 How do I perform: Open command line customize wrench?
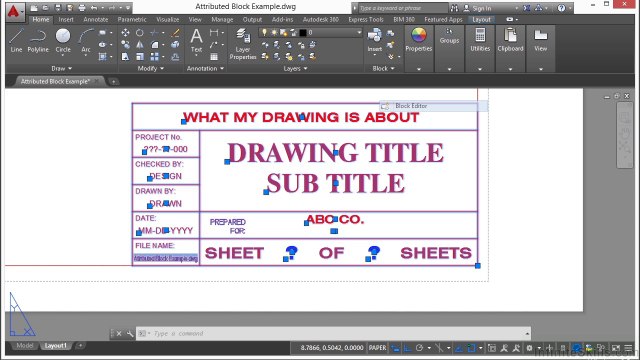coord(130,333)
